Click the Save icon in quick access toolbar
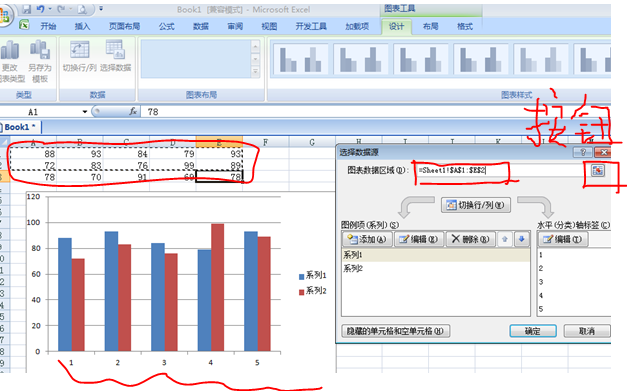The height and width of the screenshot is (391, 627). (x=27, y=9)
